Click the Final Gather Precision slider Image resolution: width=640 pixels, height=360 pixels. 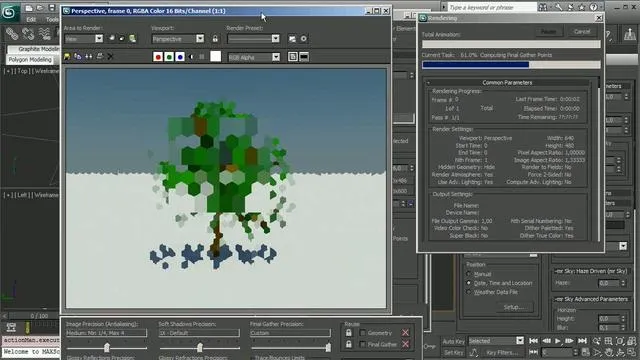point(328,348)
